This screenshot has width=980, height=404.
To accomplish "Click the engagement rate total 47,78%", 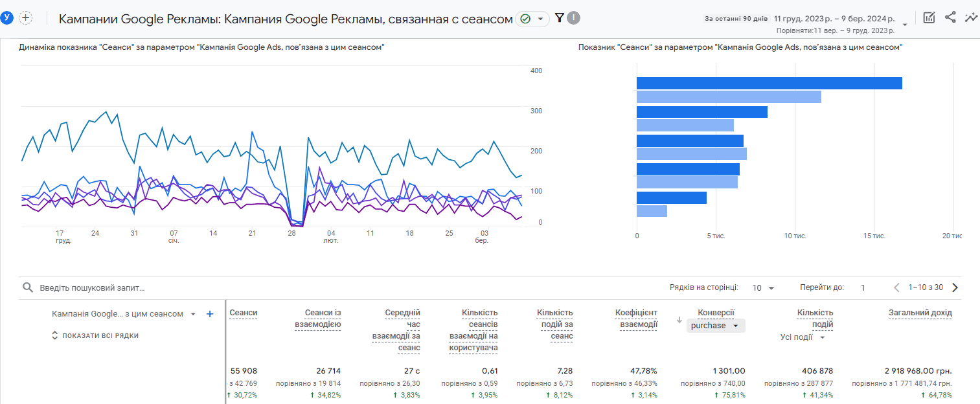I will [644, 371].
